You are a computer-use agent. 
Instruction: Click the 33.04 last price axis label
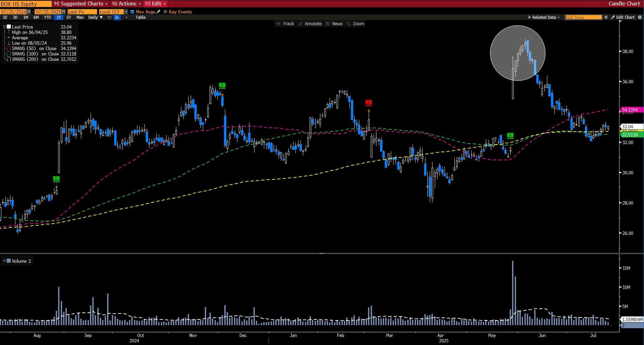pos(632,127)
